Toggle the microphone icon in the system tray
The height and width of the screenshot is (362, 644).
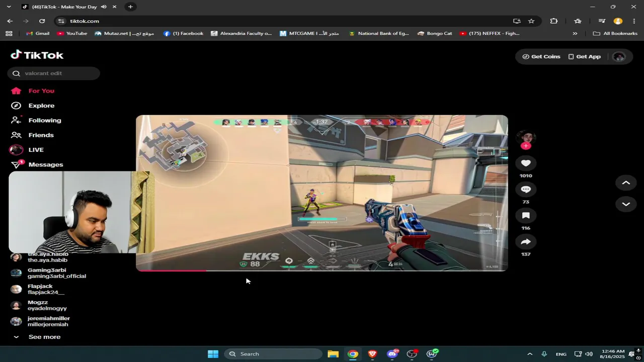pos(544,354)
